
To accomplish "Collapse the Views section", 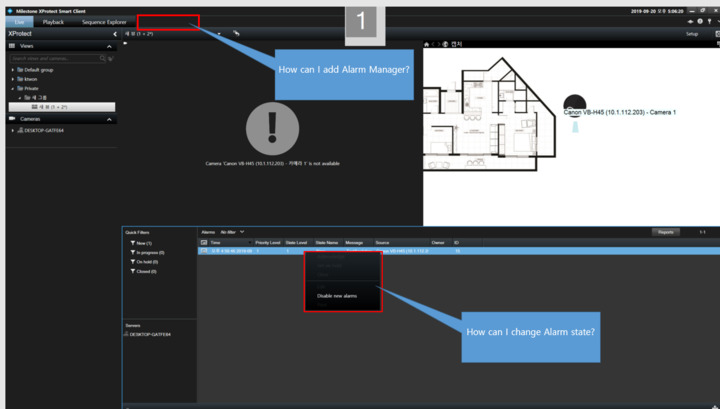I will [x=109, y=46].
